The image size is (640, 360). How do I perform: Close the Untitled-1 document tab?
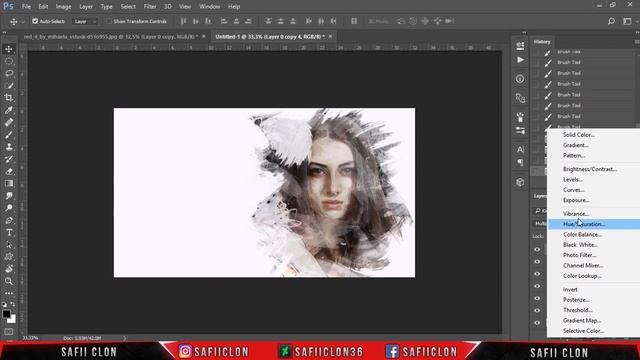(330, 37)
